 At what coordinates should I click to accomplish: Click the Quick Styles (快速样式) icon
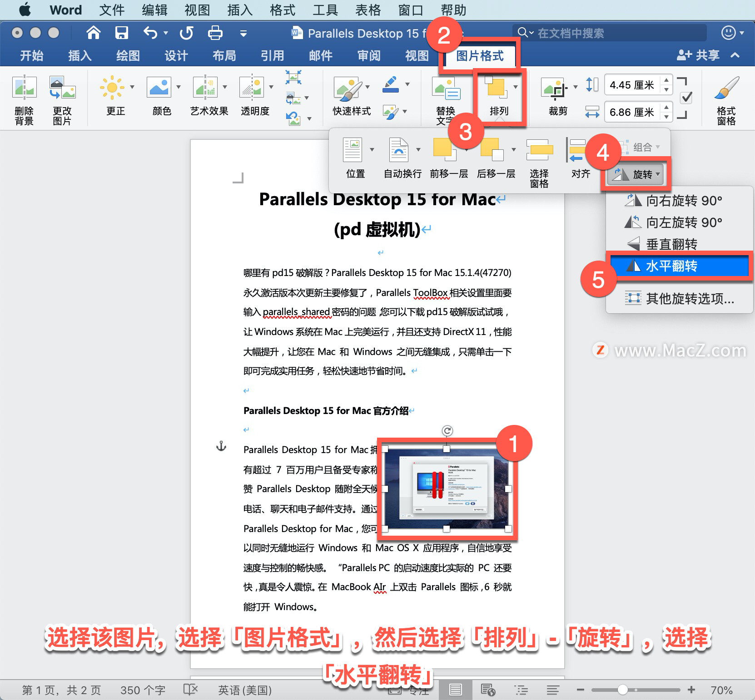click(348, 89)
